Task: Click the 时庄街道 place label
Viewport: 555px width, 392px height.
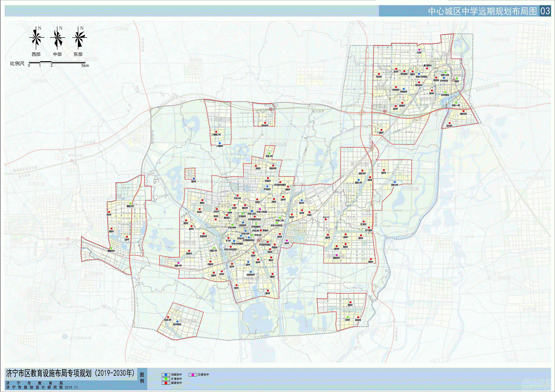Action: coord(500,39)
